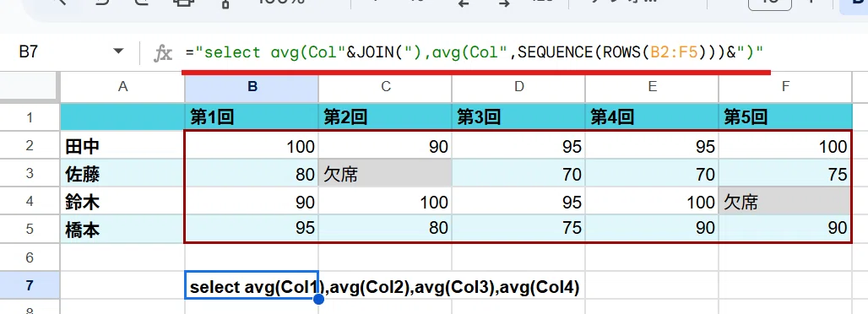Screen dimensions: 868x314
Task: Click the name box showing B7
Action: 28,52
